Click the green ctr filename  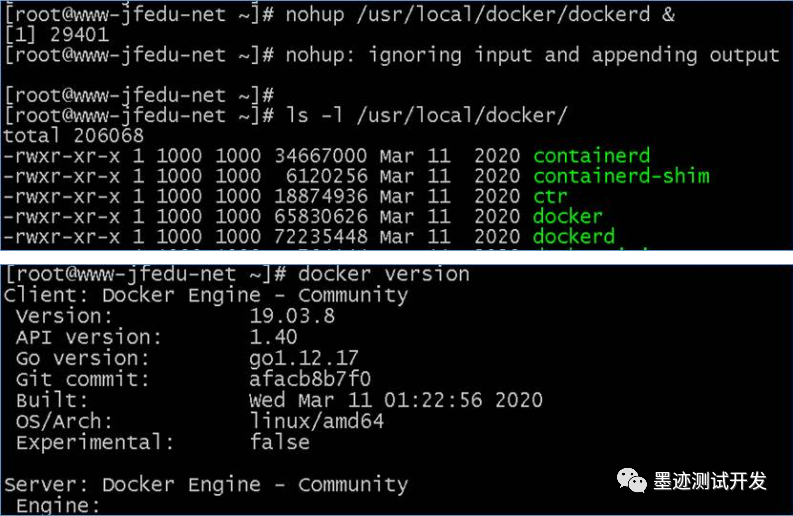coord(550,196)
